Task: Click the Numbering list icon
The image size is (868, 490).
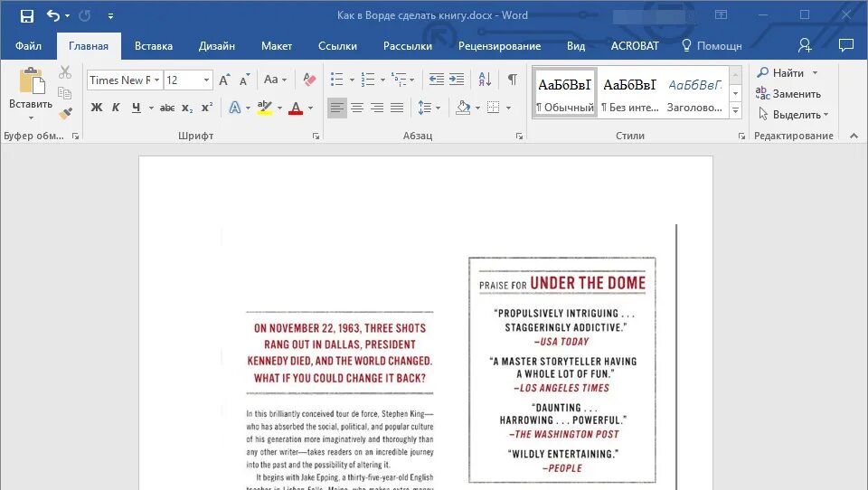Action: coord(368,80)
